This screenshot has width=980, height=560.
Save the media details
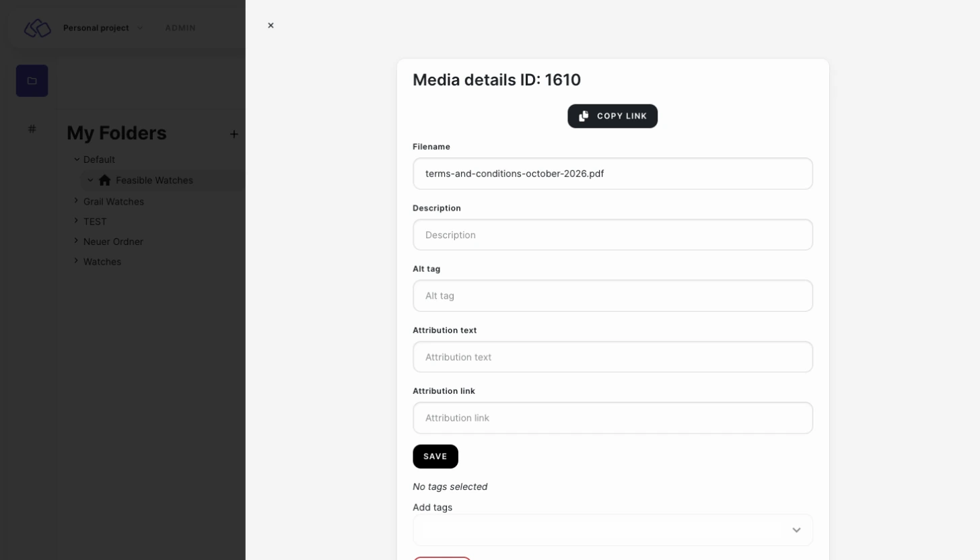point(435,456)
